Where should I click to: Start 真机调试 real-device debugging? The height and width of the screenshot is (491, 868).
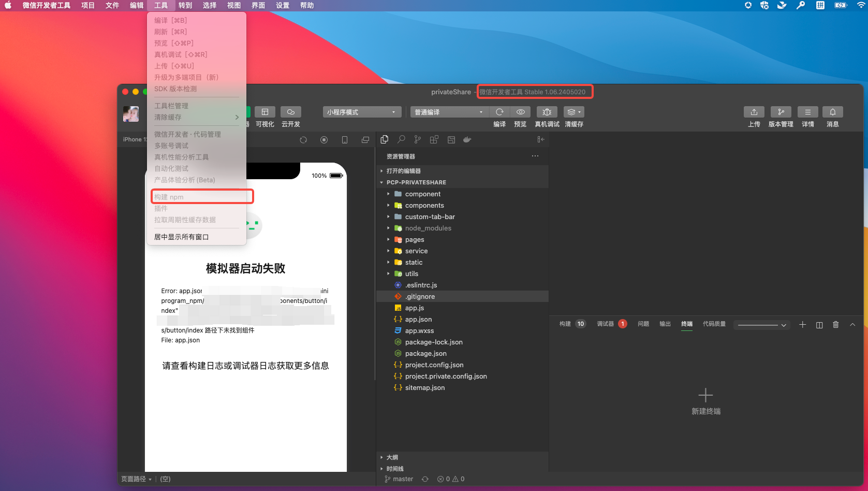547,112
